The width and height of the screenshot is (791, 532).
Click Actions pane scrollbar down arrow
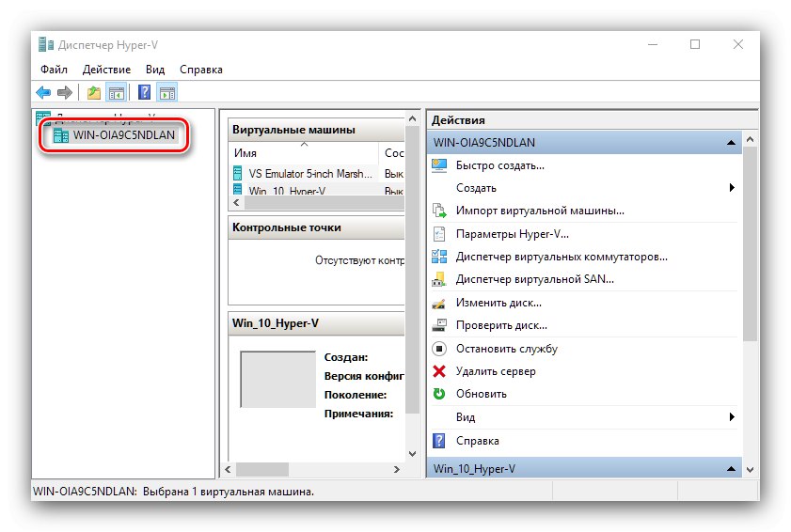pos(751,469)
